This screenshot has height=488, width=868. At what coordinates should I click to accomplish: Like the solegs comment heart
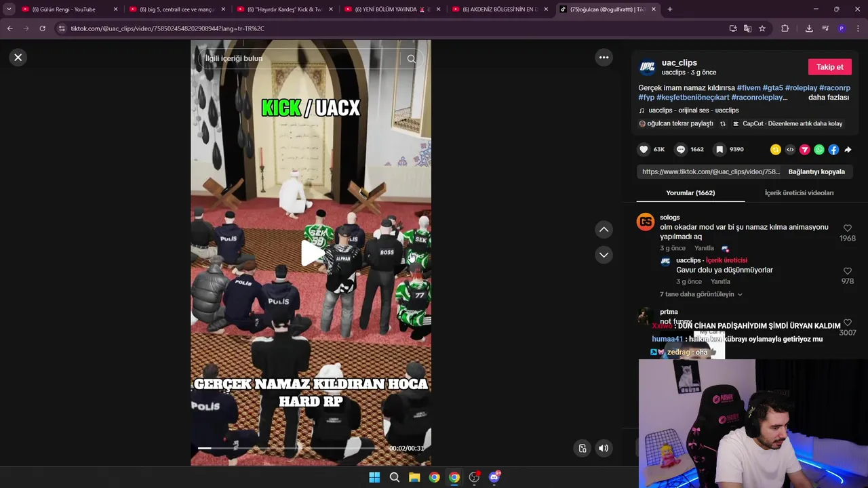[847, 228]
